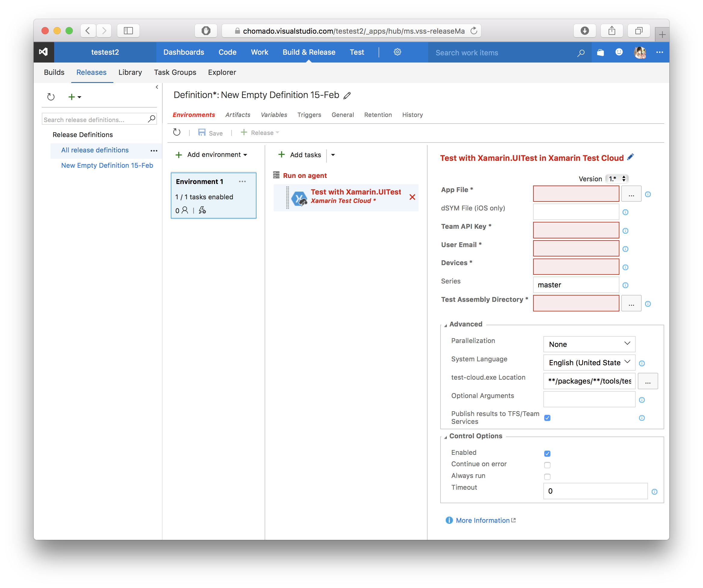Image resolution: width=703 pixels, height=588 pixels.
Task: Reload the page in Safari address bar
Action: [473, 31]
